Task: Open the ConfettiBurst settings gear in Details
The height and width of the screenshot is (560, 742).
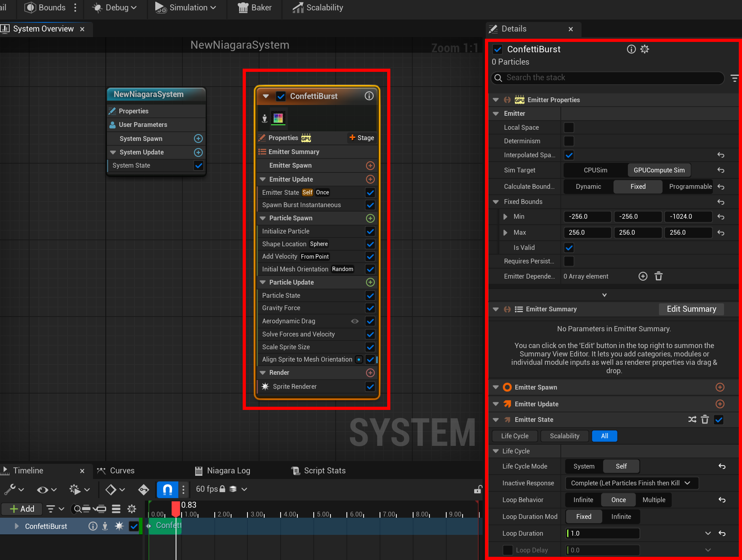Action: coord(645,49)
